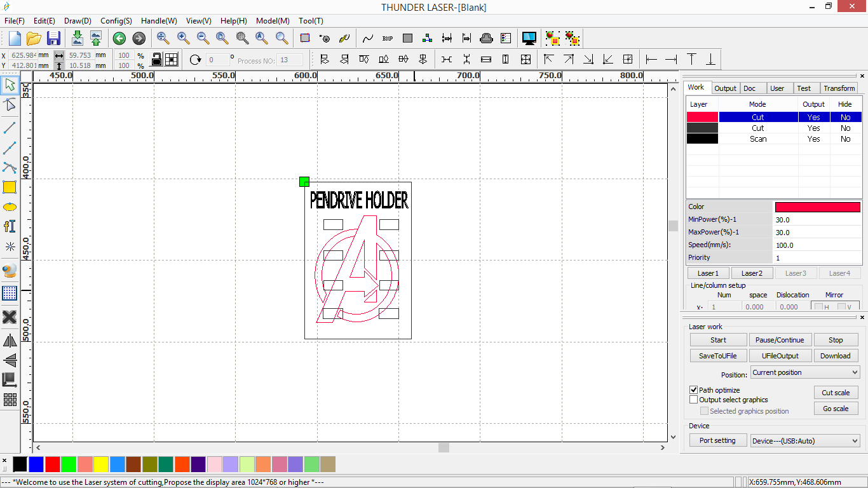Open the File menu

[15, 20]
